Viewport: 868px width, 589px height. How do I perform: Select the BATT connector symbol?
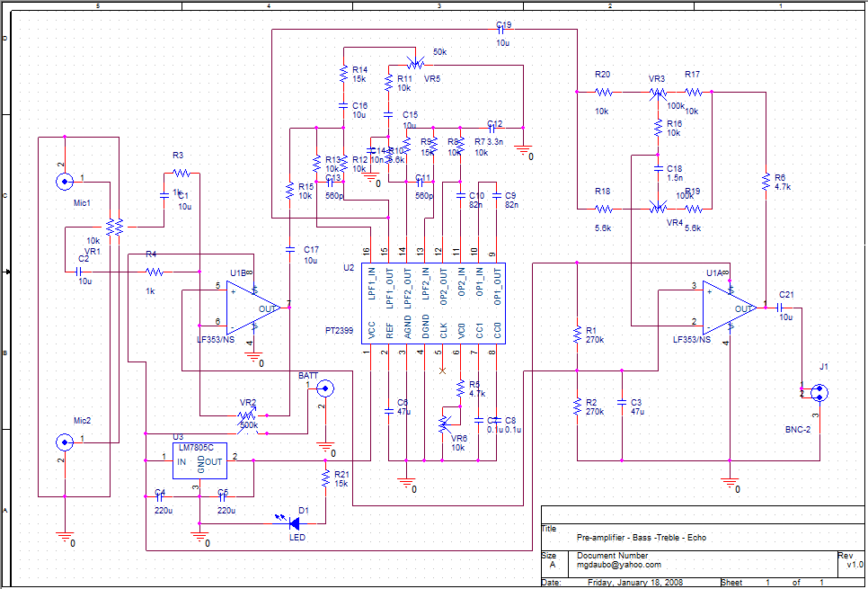click(x=325, y=389)
